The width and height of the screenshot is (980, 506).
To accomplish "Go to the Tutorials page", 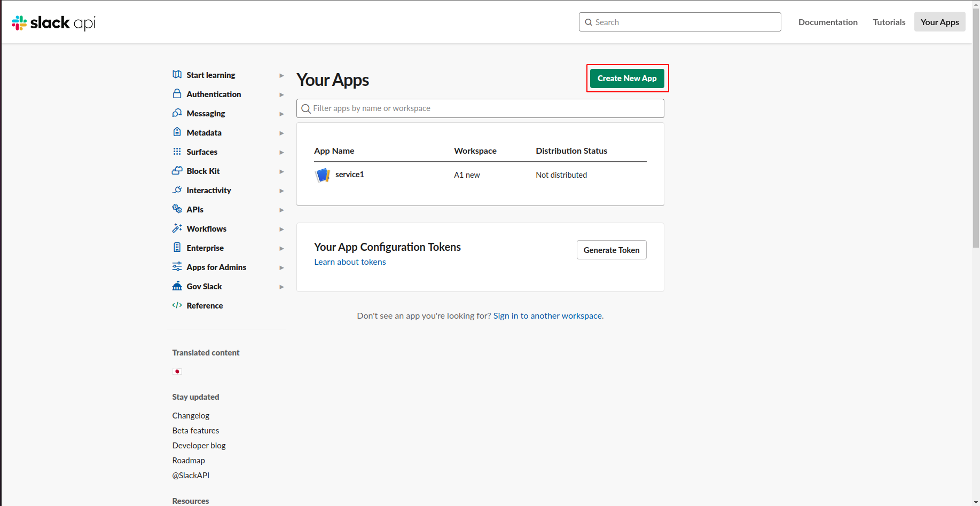I will pos(889,22).
